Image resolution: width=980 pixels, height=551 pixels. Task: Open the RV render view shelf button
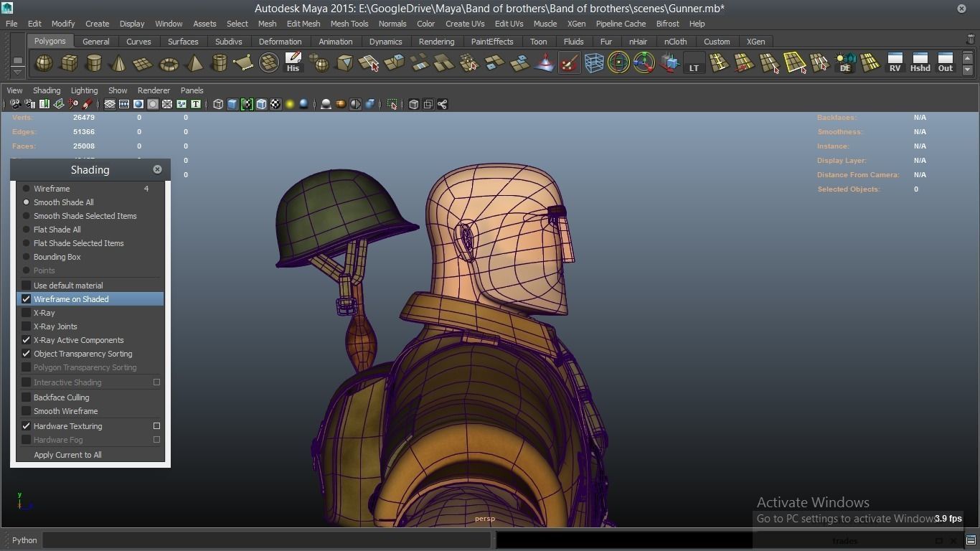pos(895,63)
